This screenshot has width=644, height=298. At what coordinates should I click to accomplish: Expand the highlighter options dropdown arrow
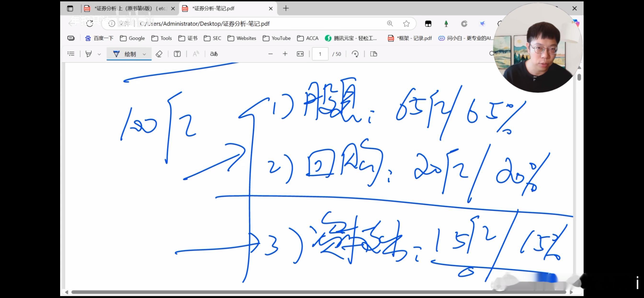[x=99, y=54]
